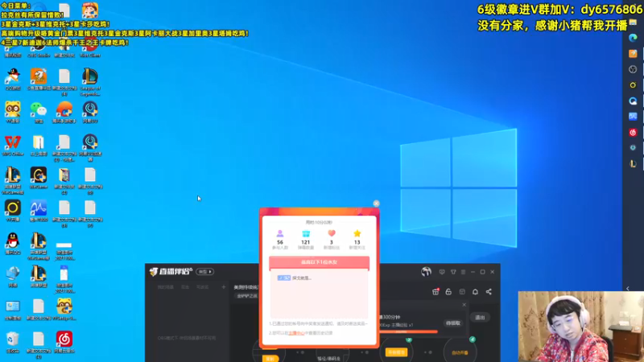The height and width of the screenshot is (362, 644).
Task: Open the gift box icon with red badge
Action: click(436, 292)
